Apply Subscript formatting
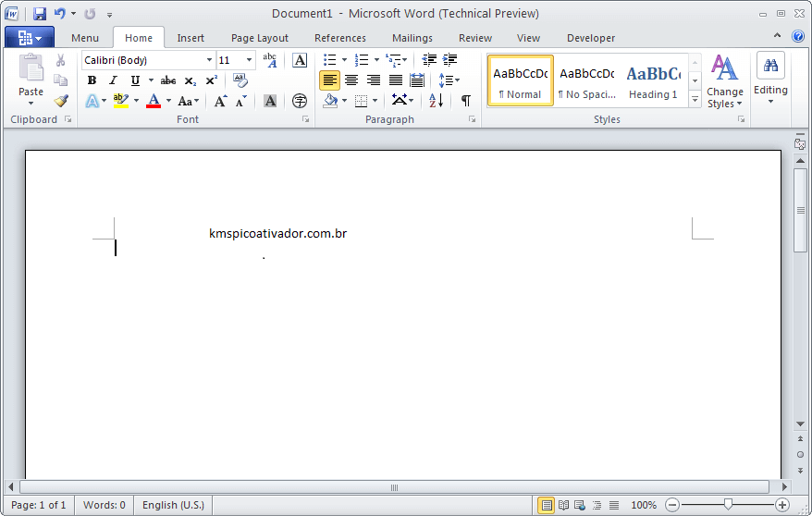 (191, 80)
